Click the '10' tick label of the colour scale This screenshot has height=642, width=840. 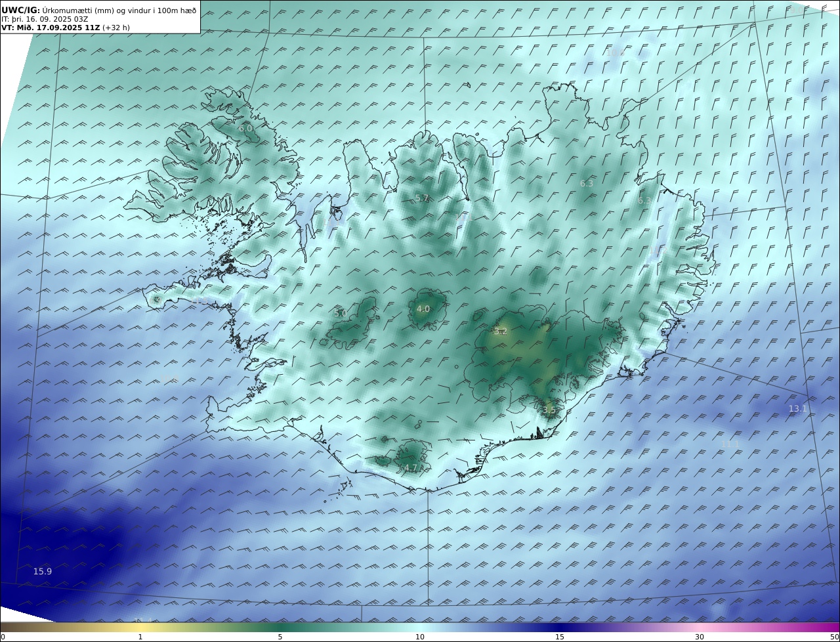click(420, 637)
